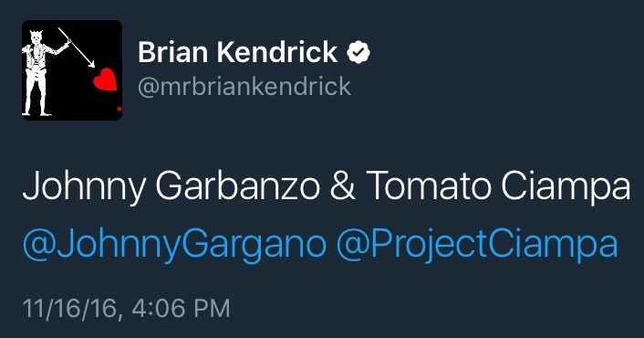Open the 11/16/16 date stamp

click(x=71, y=309)
